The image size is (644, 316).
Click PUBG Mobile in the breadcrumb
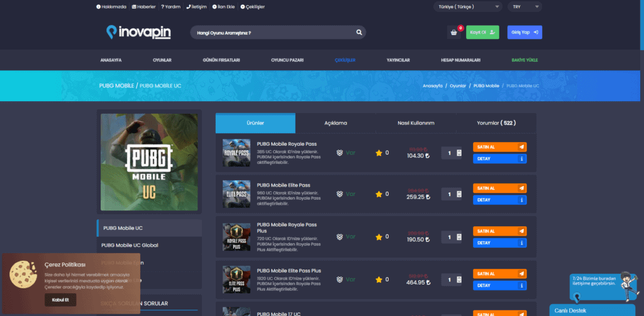click(x=486, y=86)
